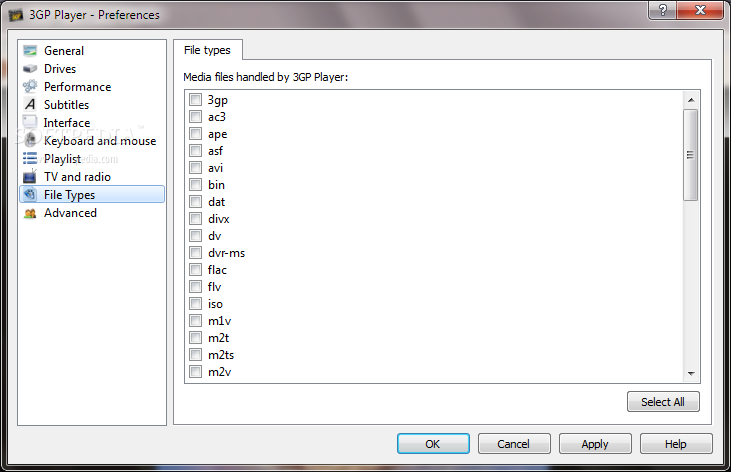Tick the ac3 checkbox
Viewport: 731px width, 472px height.
point(195,117)
